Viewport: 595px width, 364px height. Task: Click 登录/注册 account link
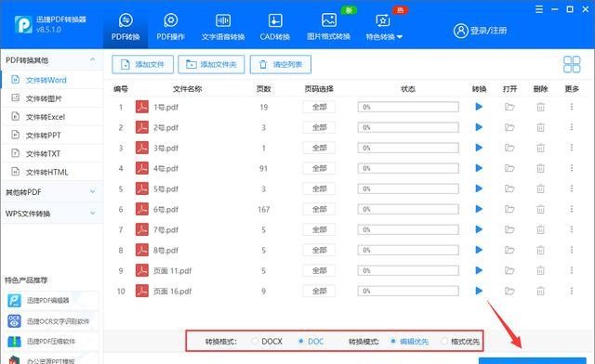tap(480, 31)
